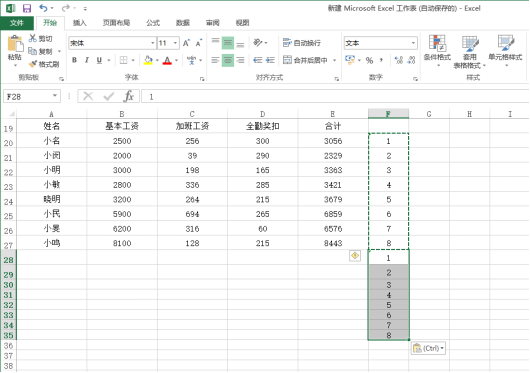Viewport: 530px width, 373px height.
Task: Toggle Italic formatting
Action: pyautogui.click(x=87, y=60)
